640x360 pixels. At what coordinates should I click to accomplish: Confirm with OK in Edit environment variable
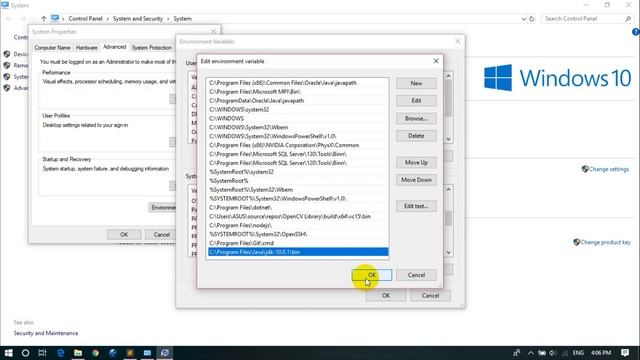372,275
